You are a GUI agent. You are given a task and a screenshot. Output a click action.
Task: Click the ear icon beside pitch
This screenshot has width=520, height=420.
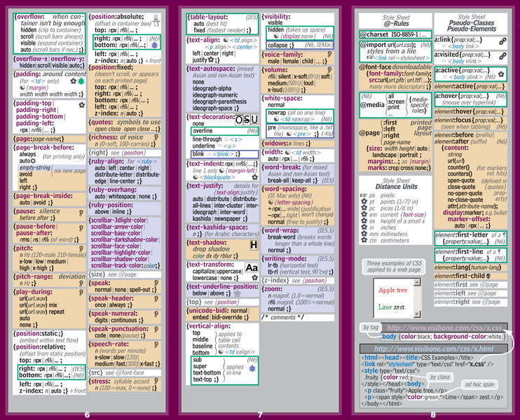pos(81,248)
